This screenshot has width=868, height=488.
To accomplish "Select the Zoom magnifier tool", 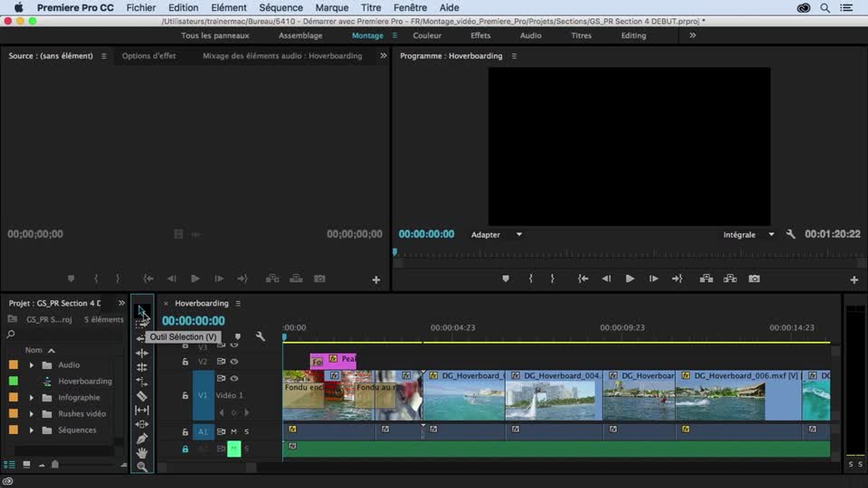I will tap(142, 467).
